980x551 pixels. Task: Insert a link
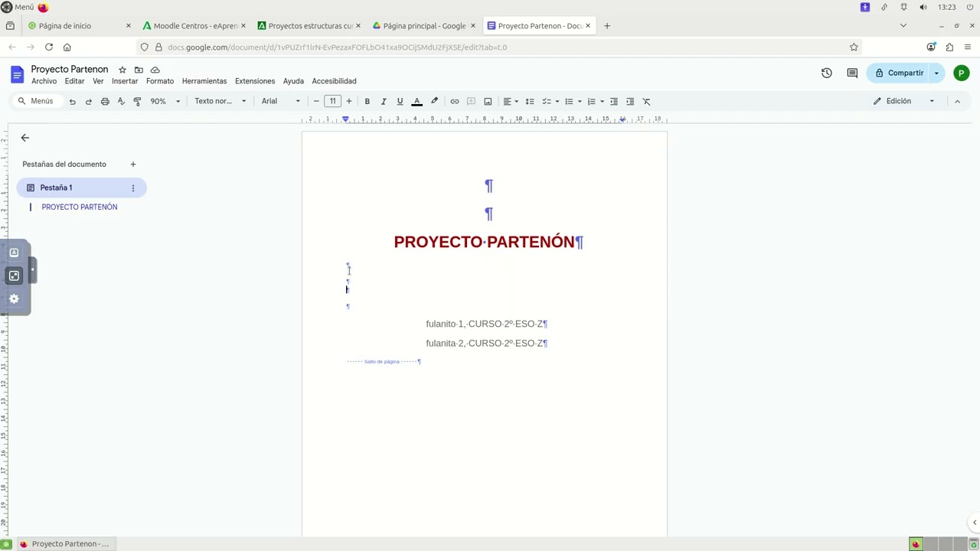point(454,101)
